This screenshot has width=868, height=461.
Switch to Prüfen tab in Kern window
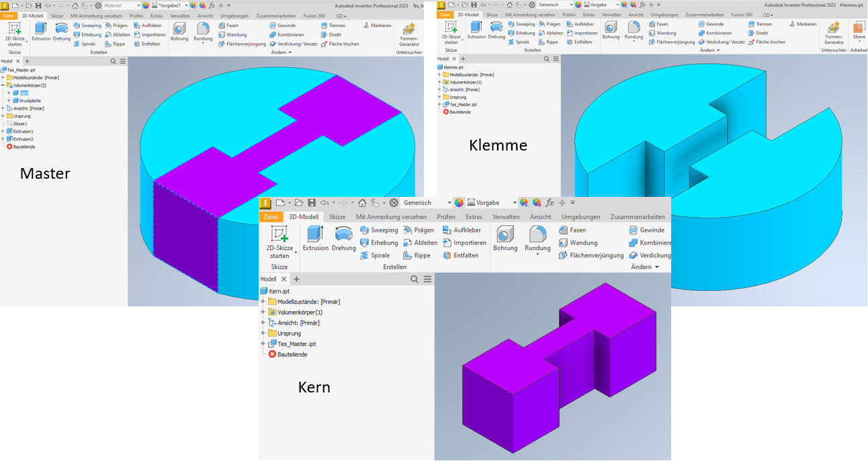click(446, 217)
